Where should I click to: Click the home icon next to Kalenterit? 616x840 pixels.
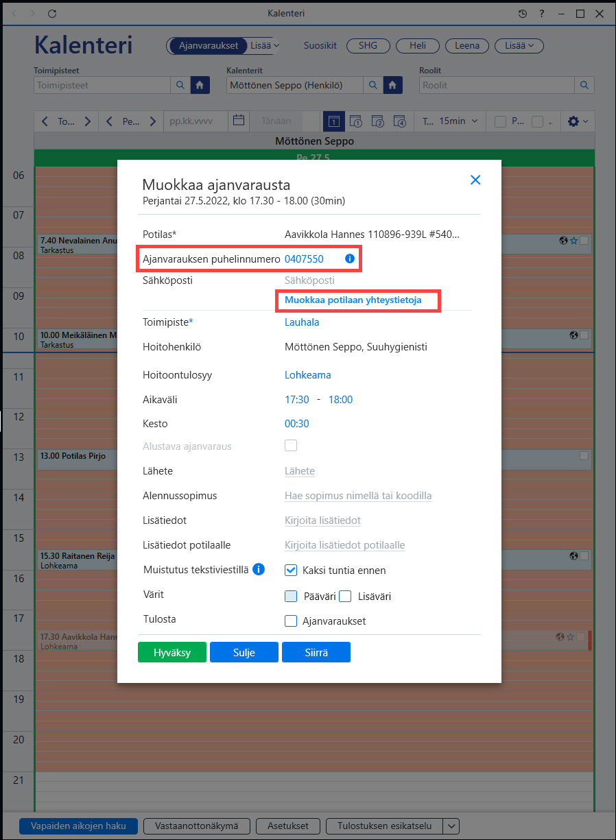(x=392, y=85)
